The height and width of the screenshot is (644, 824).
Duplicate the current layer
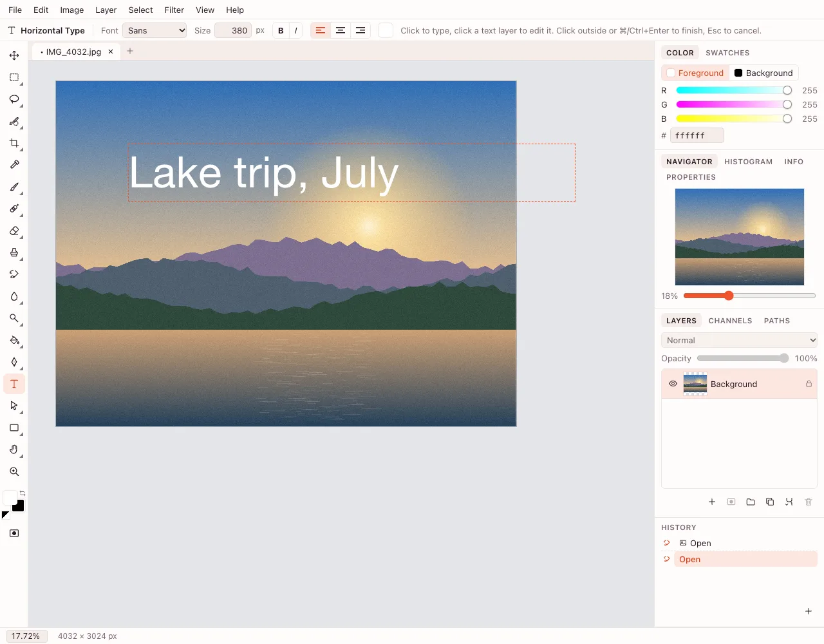(770, 502)
